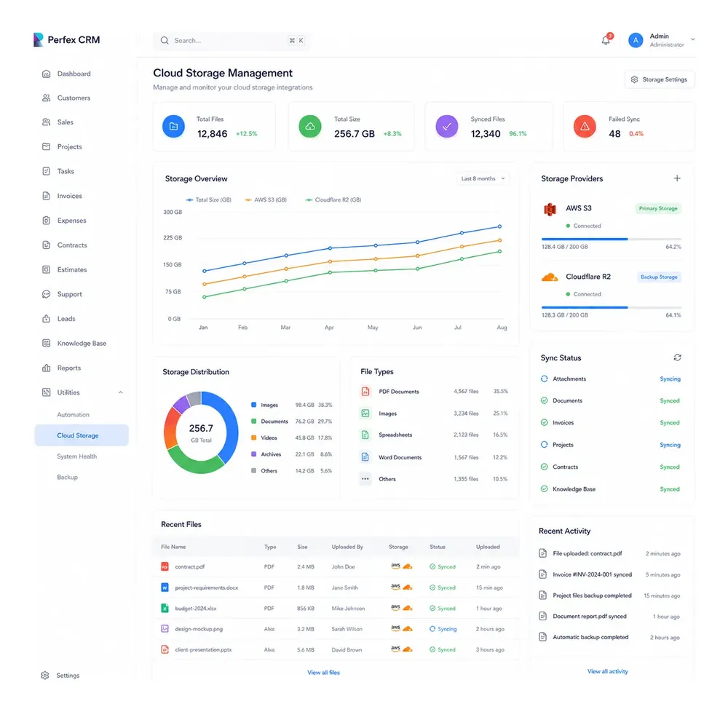Click the Others ellipsis file type icon
728x712 pixels.
365,478
